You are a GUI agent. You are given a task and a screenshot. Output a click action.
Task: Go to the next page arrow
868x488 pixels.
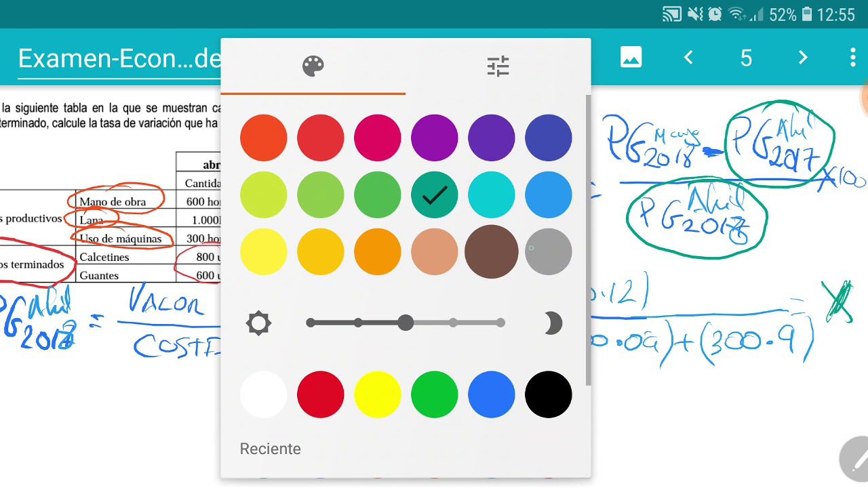(803, 58)
